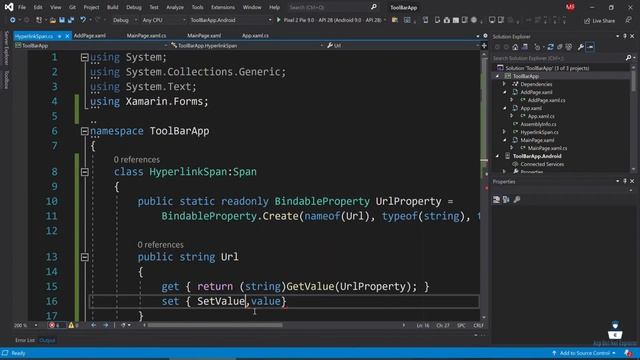Collapse the ToolBarApp project node
Image resolution: width=640 pixels, height=360 pixels.
(x=497, y=76)
